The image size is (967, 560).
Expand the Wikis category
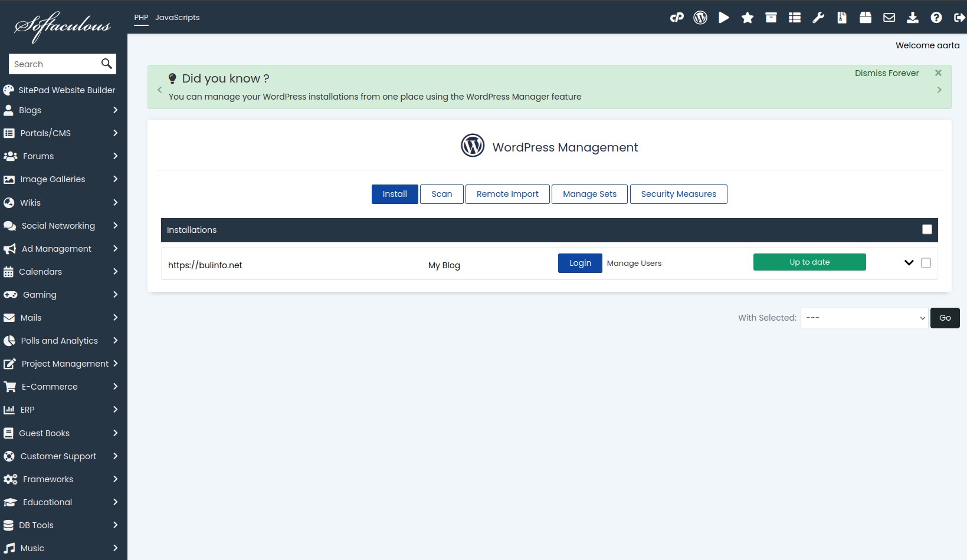click(116, 203)
